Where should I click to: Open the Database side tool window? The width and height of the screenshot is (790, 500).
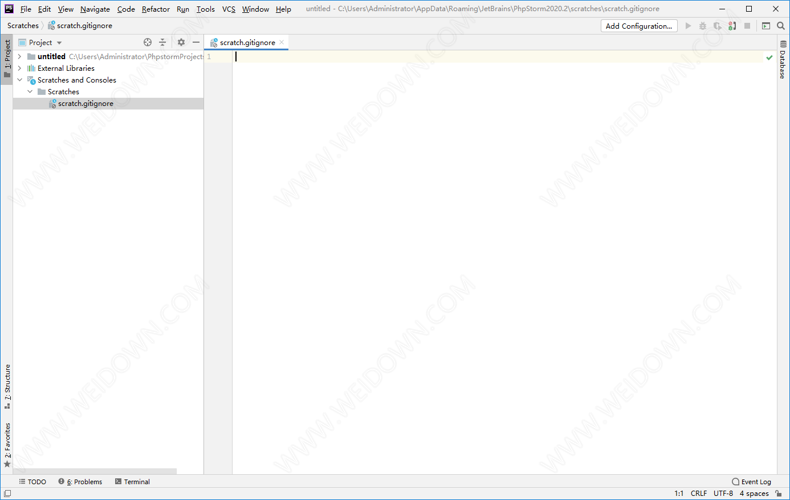[783, 59]
